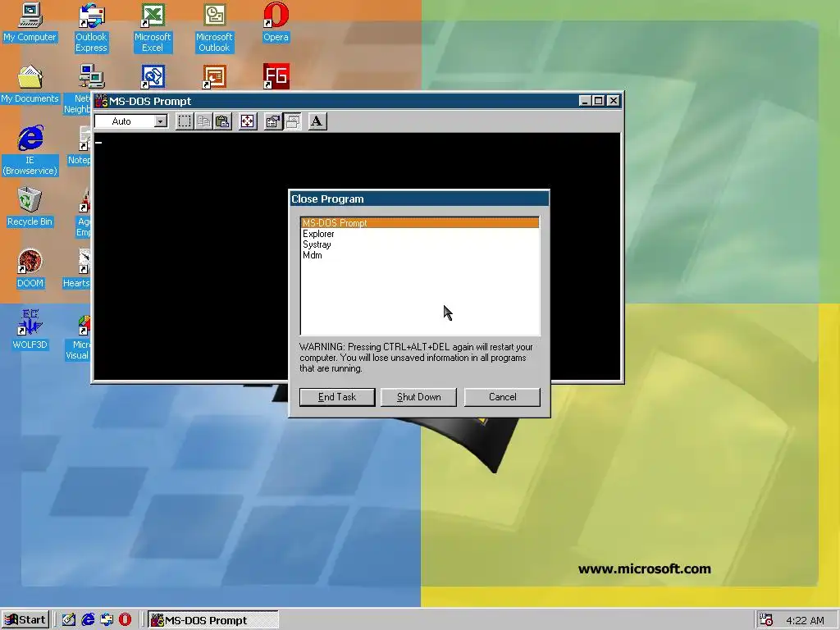Launch Internet Explorer from quick launch
This screenshot has width=840, height=630.
click(88, 620)
